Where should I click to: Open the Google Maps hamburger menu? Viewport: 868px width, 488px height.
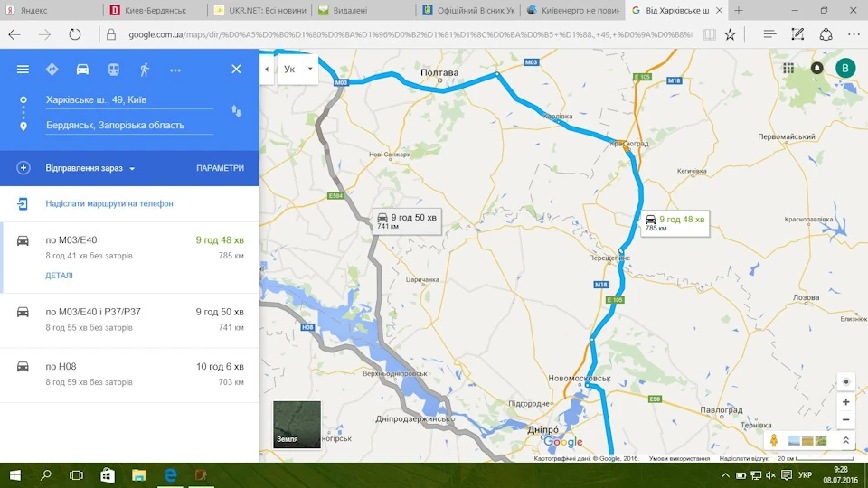click(23, 70)
